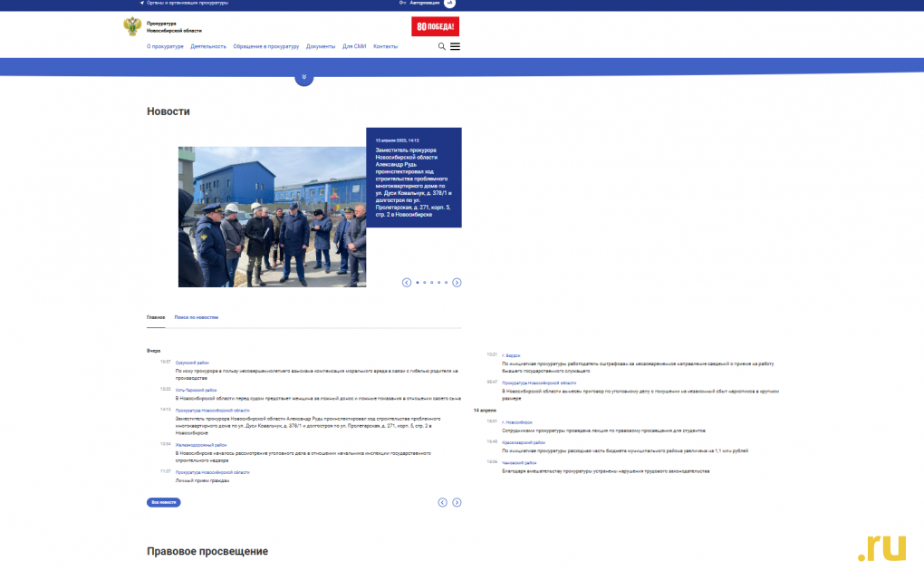Click the construction site news photo
Screen dimensions: 924x571
pyautogui.click(x=272, y=218)
